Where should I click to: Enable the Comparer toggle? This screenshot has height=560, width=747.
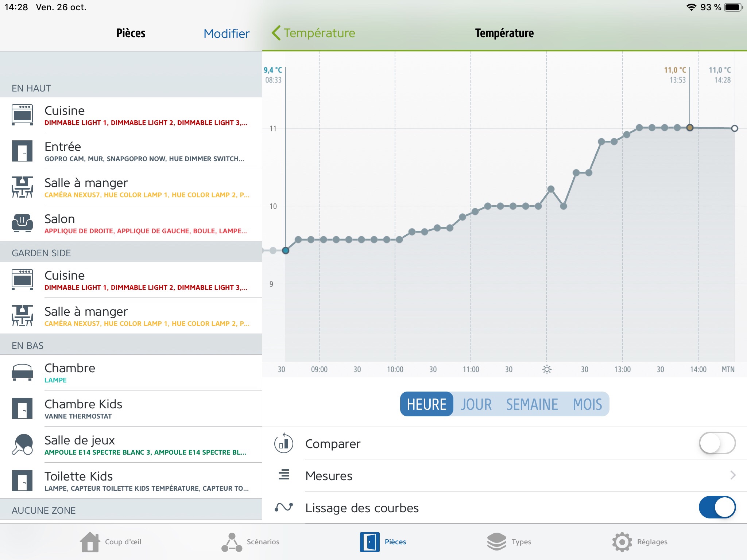pos(717,443)
